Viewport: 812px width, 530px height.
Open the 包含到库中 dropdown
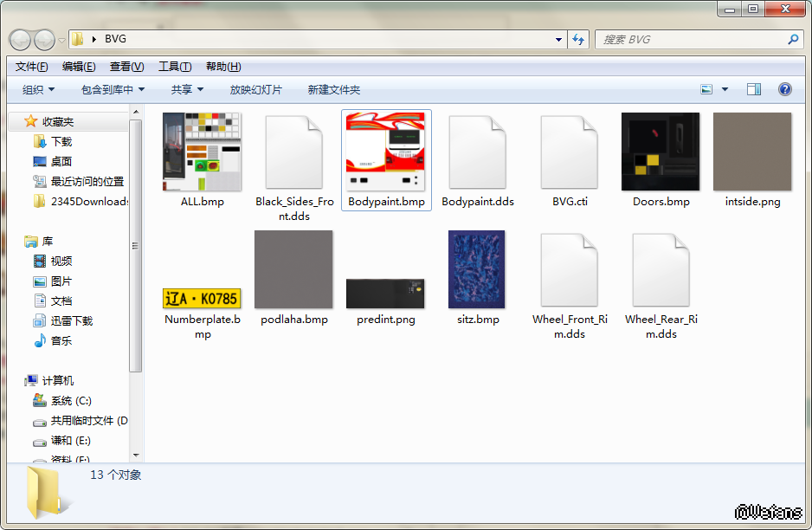coord(113,90)
